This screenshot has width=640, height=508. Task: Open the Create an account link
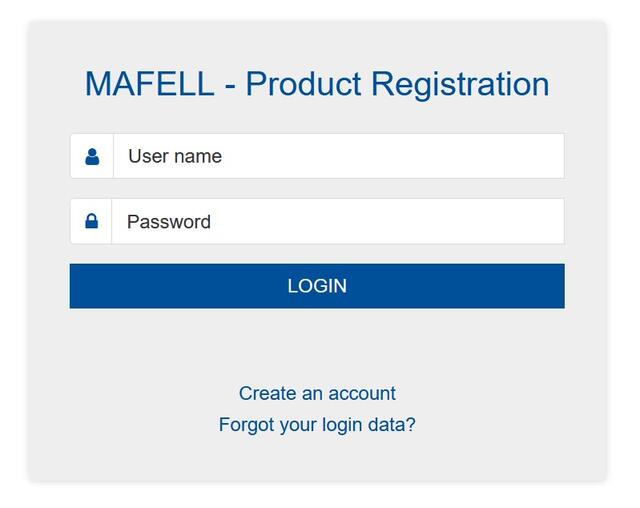[x=317, y=393]
